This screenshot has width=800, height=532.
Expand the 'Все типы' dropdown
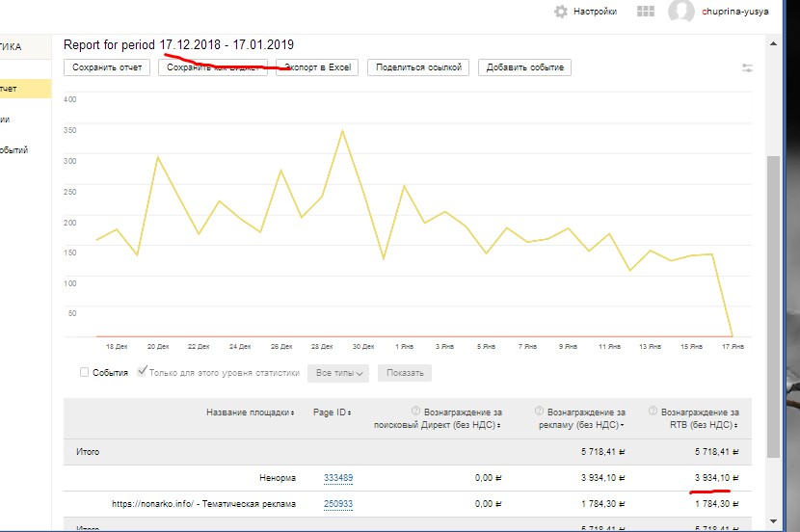338,373
